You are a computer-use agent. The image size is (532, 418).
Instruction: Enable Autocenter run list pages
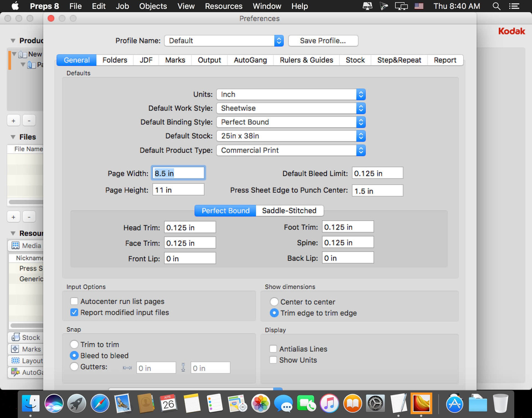click(x=75, y=302)
